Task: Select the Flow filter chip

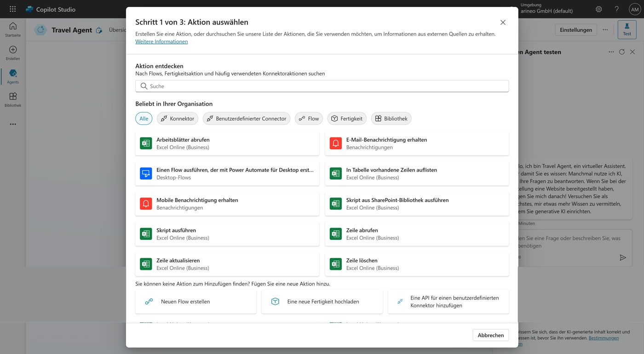Action: 309,119
